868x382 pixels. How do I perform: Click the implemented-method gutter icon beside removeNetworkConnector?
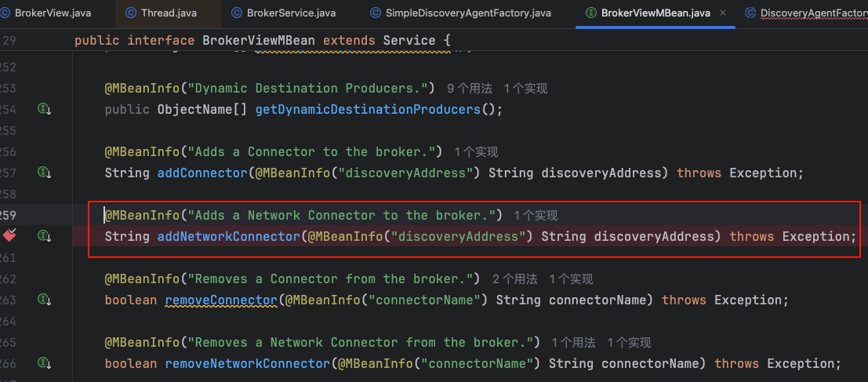pos(45,363)
